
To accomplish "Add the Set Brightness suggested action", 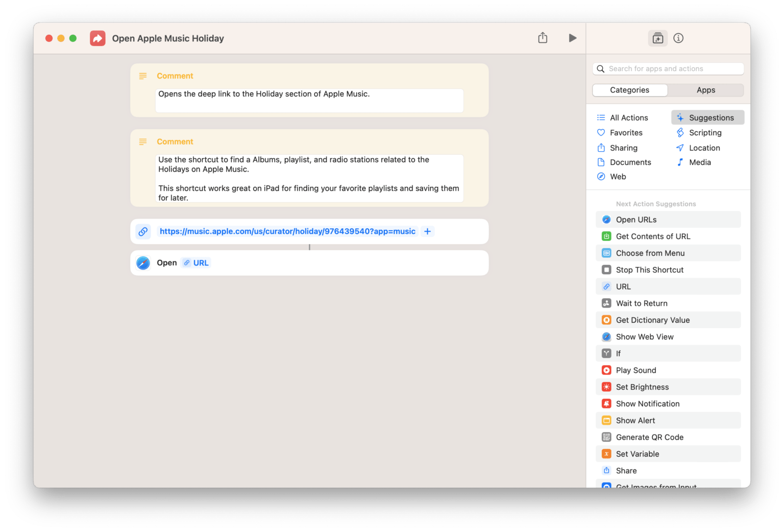I will pyautogui.click(x=642, y=387).
